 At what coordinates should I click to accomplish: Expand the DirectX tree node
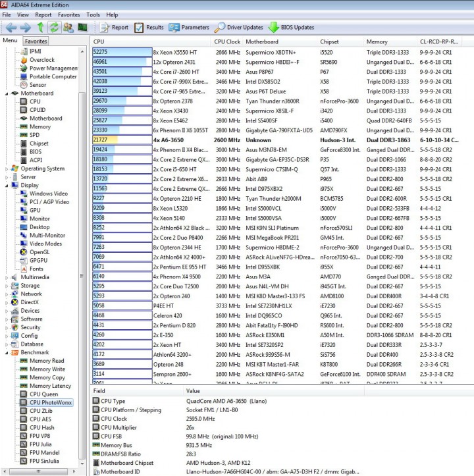[7, 302]
